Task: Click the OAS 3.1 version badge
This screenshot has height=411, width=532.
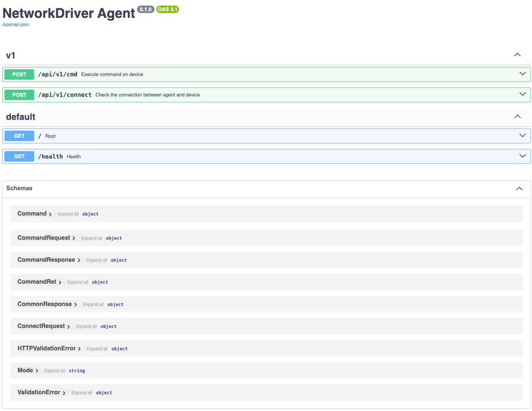Action: pos(168,9)
